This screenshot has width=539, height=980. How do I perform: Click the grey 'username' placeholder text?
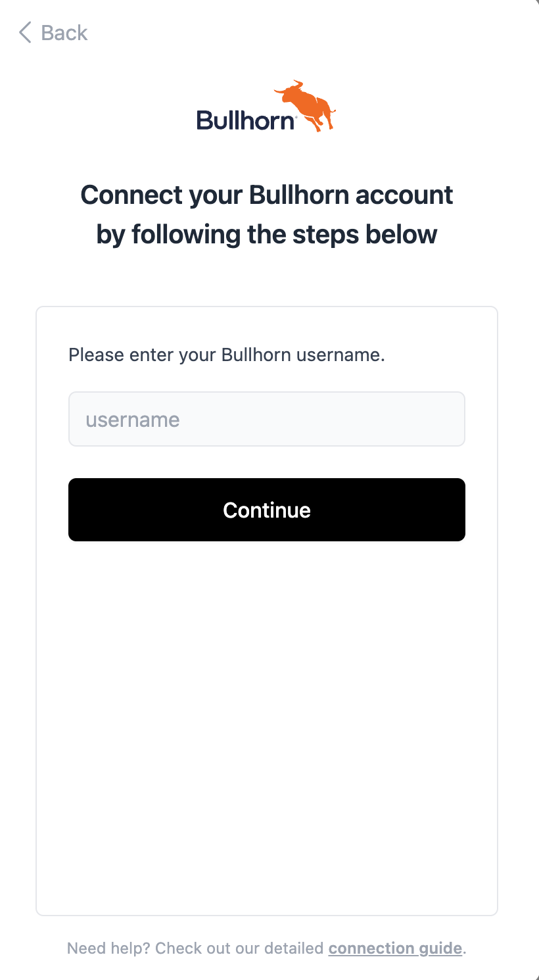click(x=133, y=420)
